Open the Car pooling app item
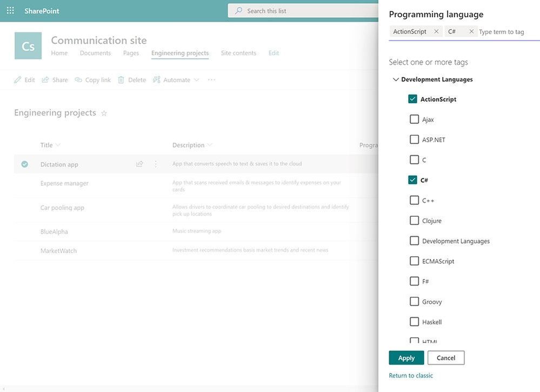The width and height of the screenshot is (540, 392). 62,208
